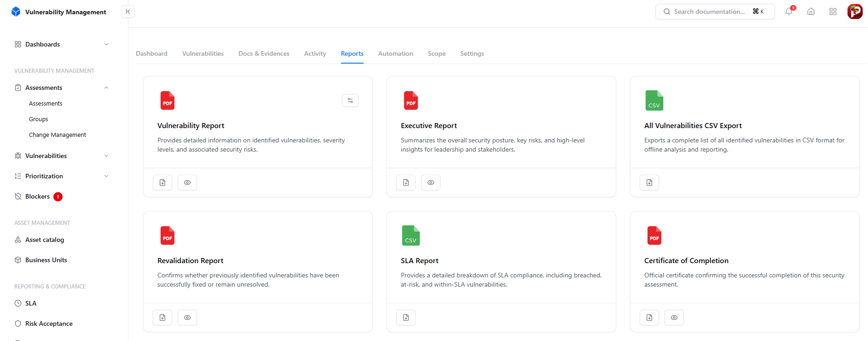Switch to the Dashboard tab

[151, 53]
